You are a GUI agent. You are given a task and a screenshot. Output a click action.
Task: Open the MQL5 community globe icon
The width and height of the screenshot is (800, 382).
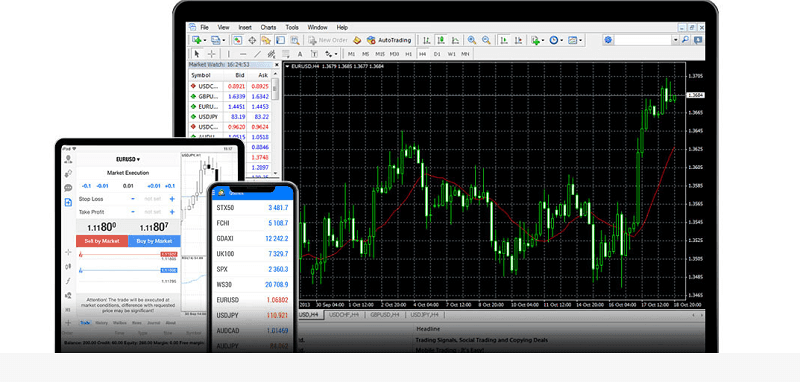(x=608, y=40)
